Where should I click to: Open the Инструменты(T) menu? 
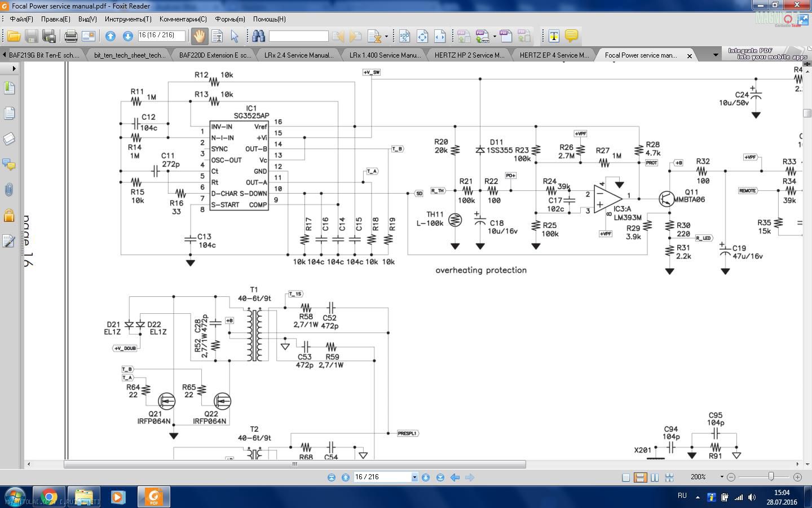pos(128,19)
